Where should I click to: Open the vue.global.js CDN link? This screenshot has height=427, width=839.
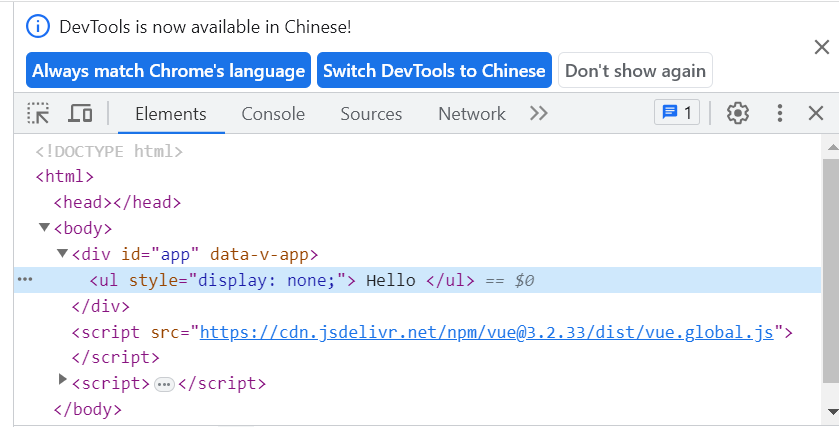tap(487, 332)
